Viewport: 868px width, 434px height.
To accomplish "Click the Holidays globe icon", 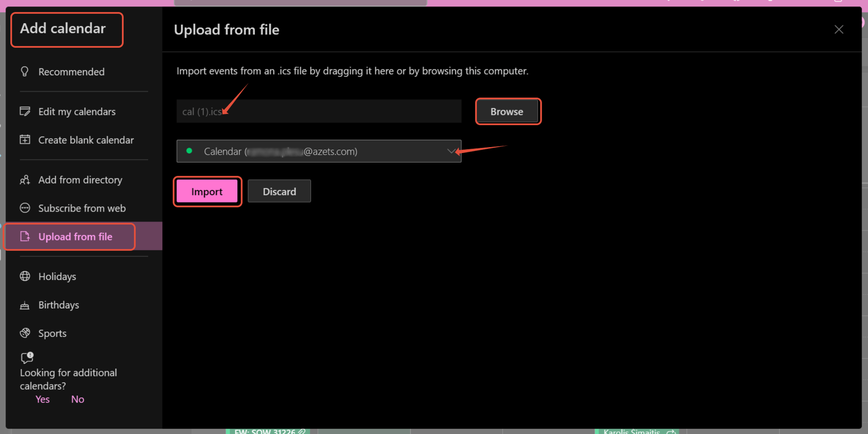I will [25, 276].
